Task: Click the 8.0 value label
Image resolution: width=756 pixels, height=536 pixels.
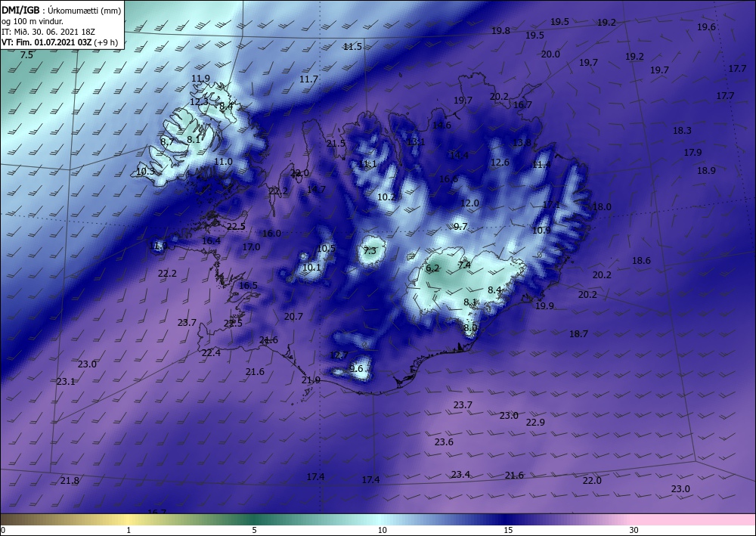Action: [x=470, y=328]
